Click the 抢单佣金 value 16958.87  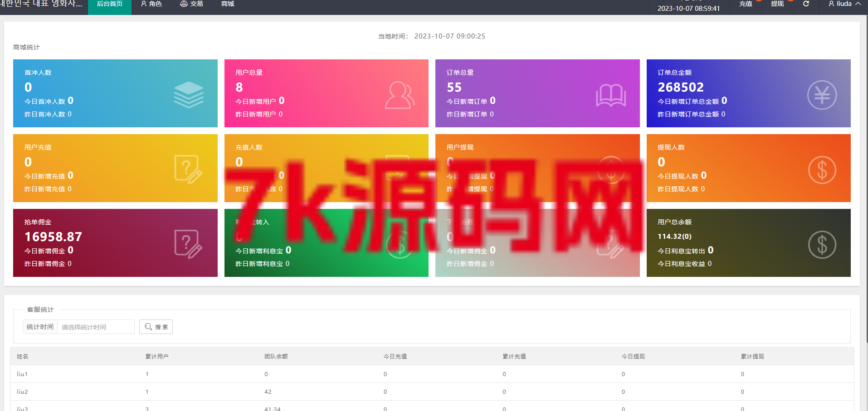53,237
